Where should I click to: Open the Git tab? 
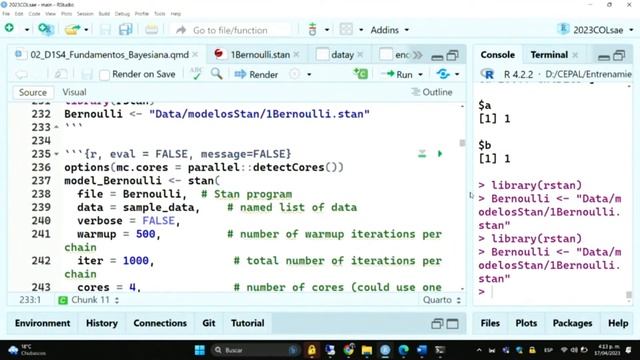[x=209, y=323]
